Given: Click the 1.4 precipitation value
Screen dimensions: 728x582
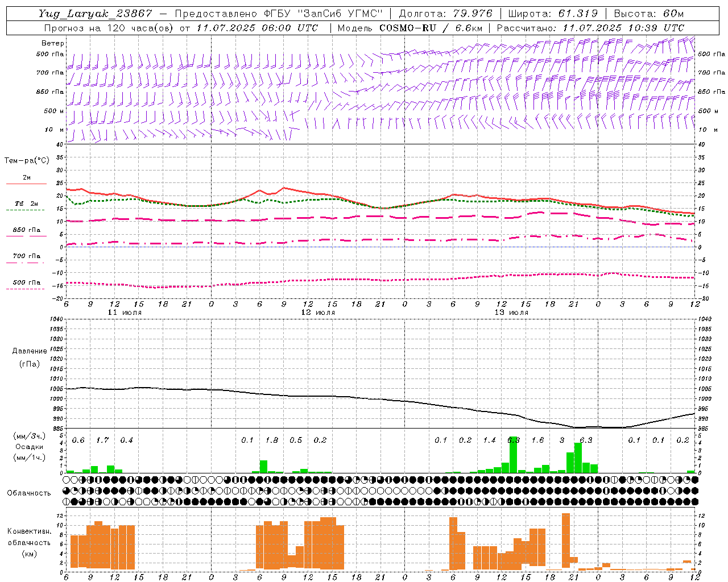Looking at the screenshot, I should tap(489, 440).
